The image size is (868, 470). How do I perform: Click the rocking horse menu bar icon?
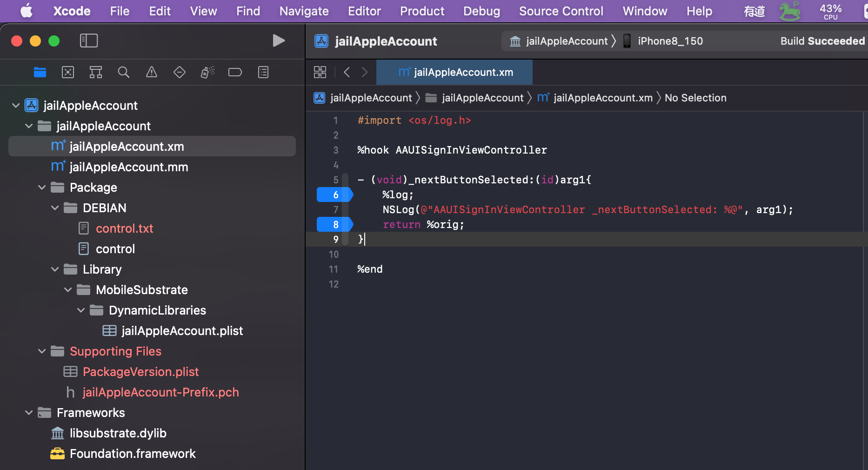[x=790, y=11]
